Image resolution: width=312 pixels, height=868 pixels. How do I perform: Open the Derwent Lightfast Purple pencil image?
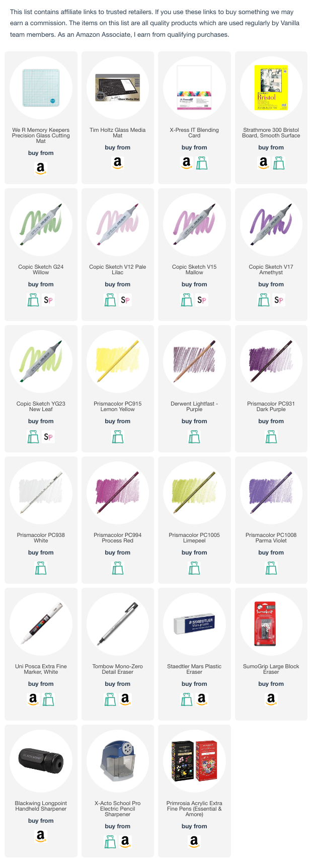(x=194, y=362)
